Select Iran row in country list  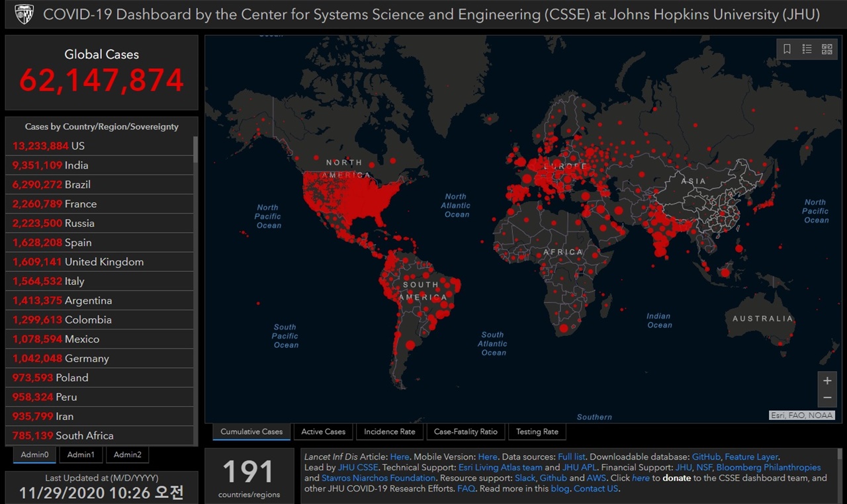click(x=99, y=416)
